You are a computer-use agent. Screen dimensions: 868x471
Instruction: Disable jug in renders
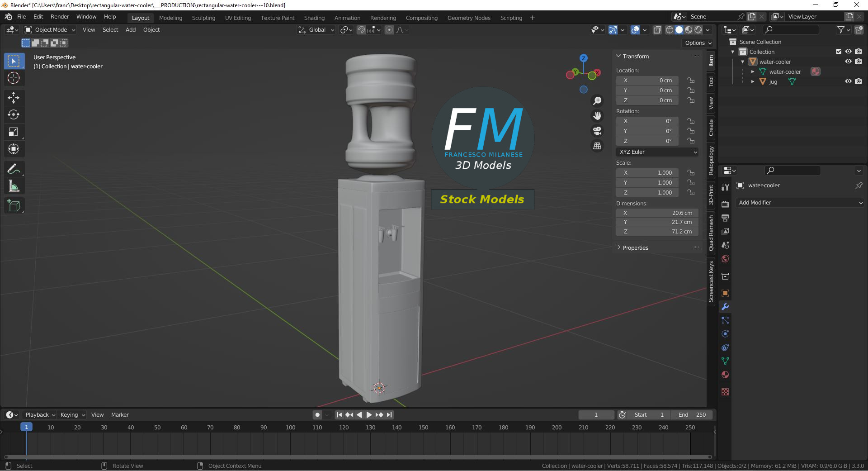[858, 81]
